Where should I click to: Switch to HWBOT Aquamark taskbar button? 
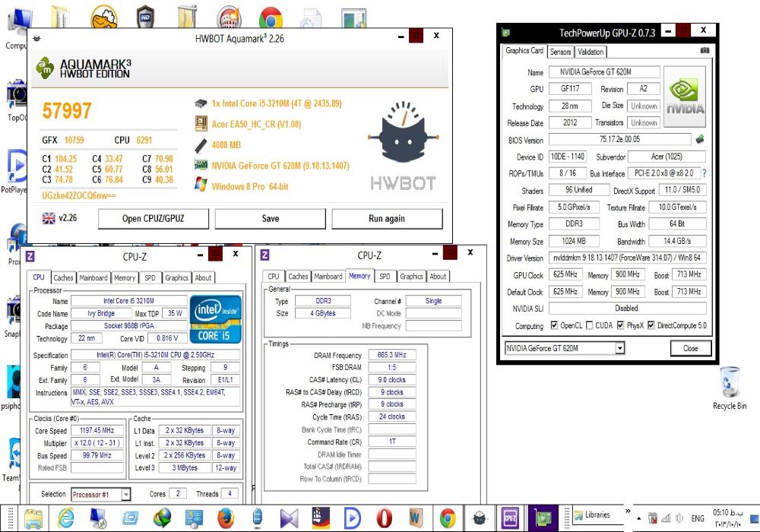[480, 518]
